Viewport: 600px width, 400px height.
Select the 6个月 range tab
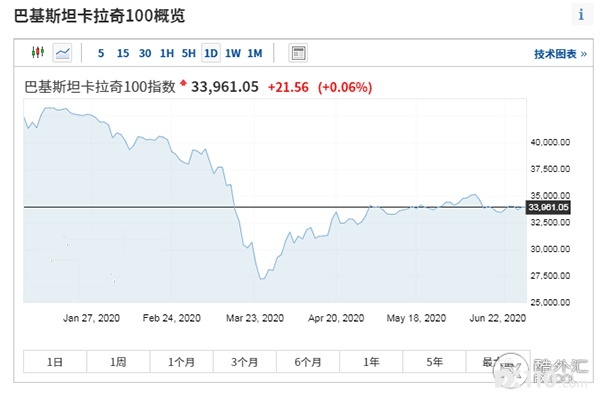308,361
